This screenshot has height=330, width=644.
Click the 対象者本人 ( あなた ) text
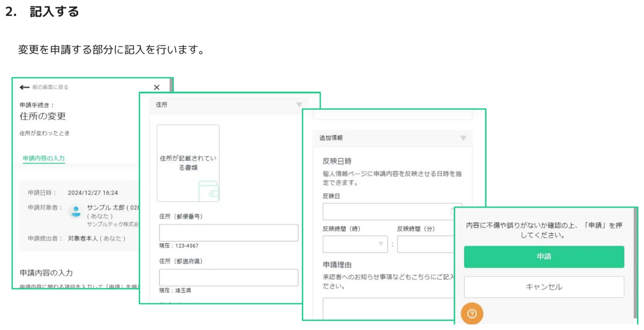(x=97, y=238)
